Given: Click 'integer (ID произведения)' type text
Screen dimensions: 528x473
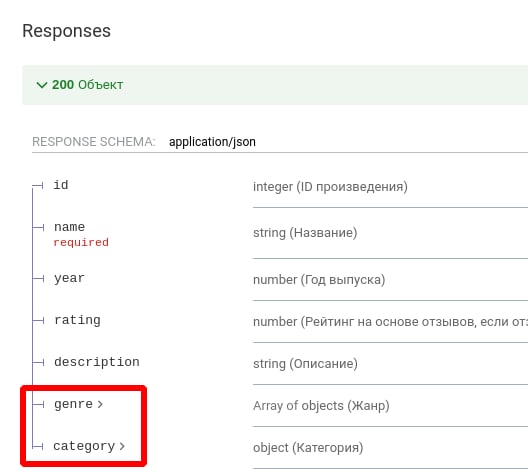Looking at the screenshot, I should [330, 187].
